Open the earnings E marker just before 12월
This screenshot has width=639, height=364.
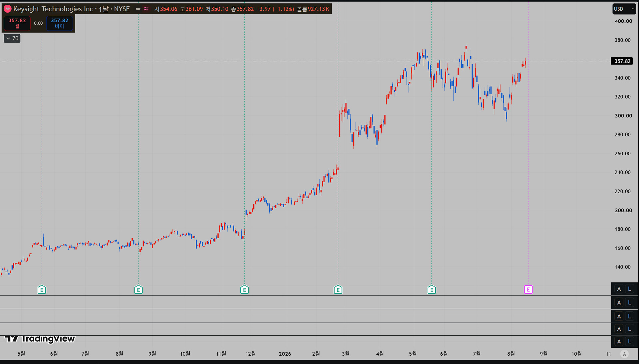tap(244, 290)
